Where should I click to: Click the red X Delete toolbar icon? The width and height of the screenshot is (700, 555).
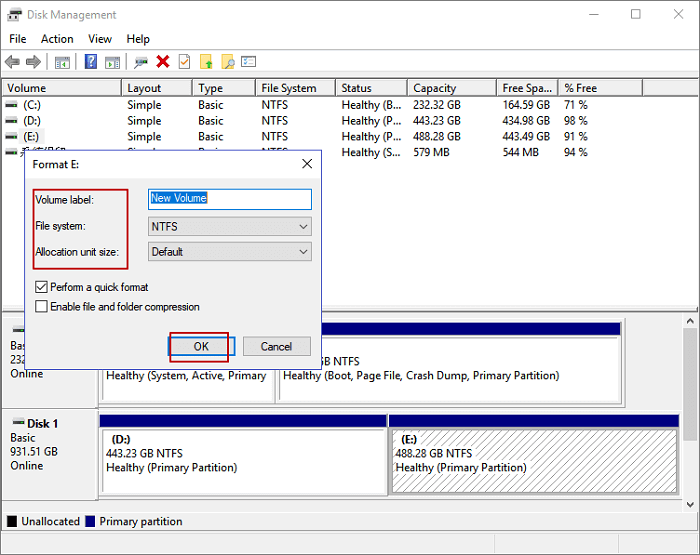163,62
